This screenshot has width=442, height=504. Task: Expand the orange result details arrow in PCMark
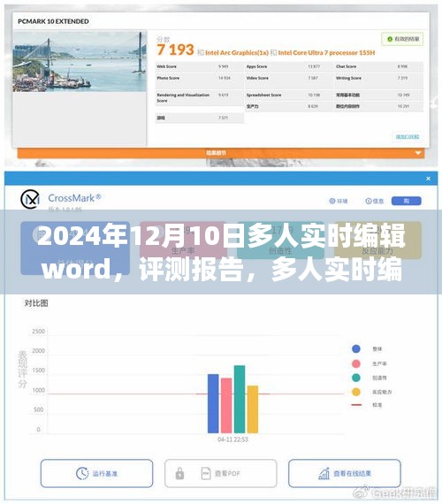point(418,153)
